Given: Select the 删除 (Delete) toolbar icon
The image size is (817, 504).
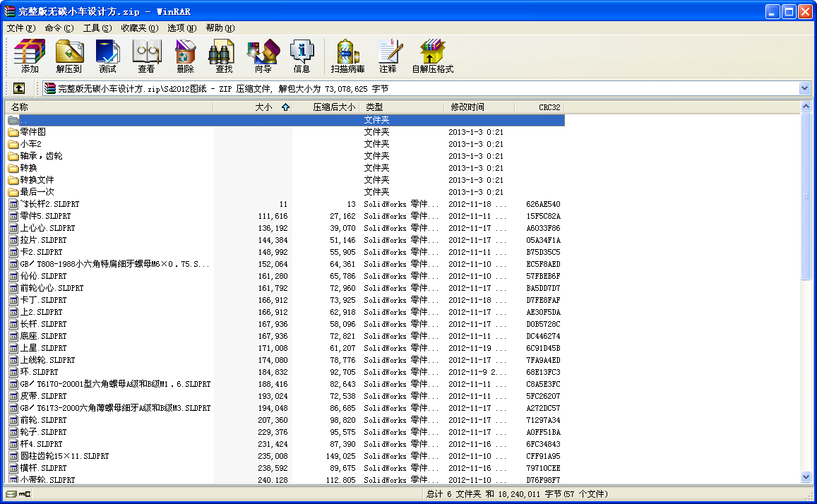Looking at the screenshot, I should [x=185, y=56].
